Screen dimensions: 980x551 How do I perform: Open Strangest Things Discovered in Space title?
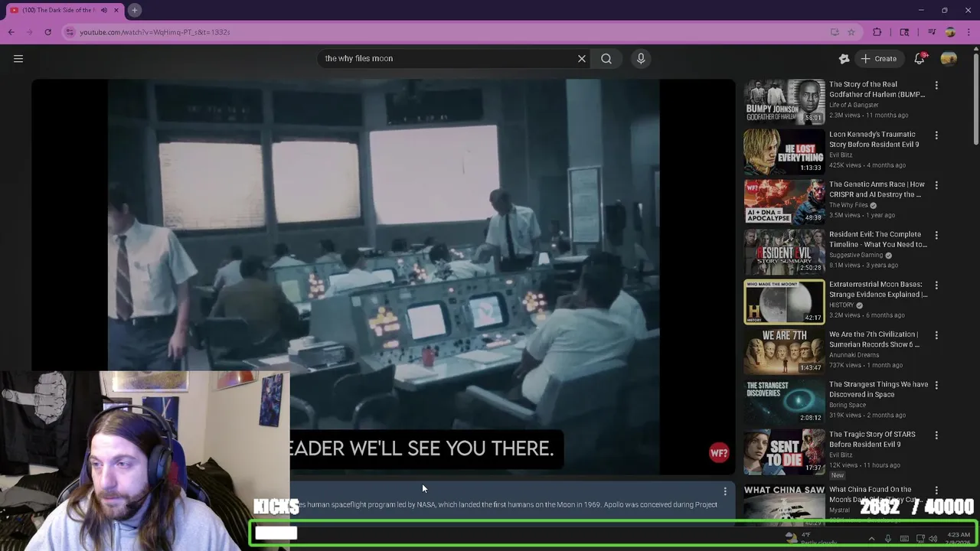pyautogui.click(x=878, y=390)
